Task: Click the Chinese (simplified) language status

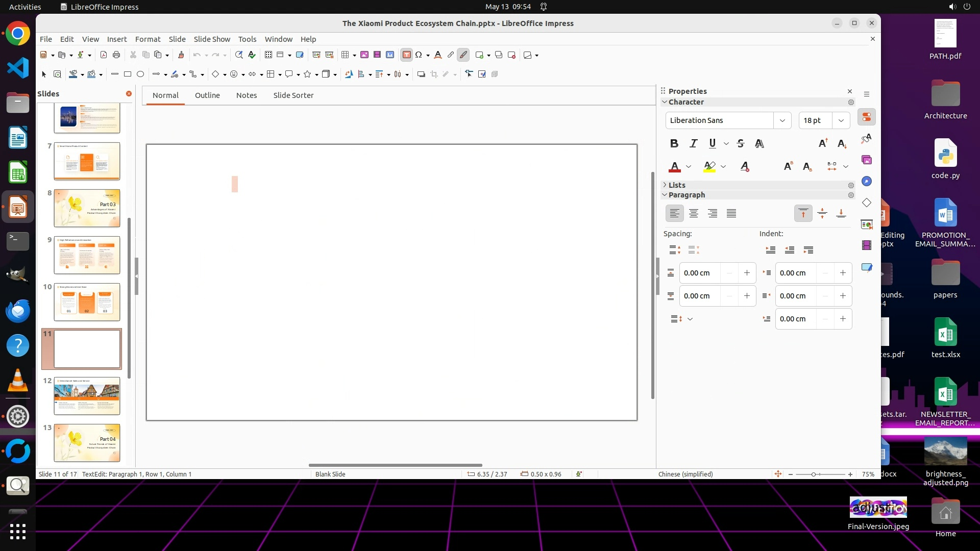Action: click(x=685, y=474)
